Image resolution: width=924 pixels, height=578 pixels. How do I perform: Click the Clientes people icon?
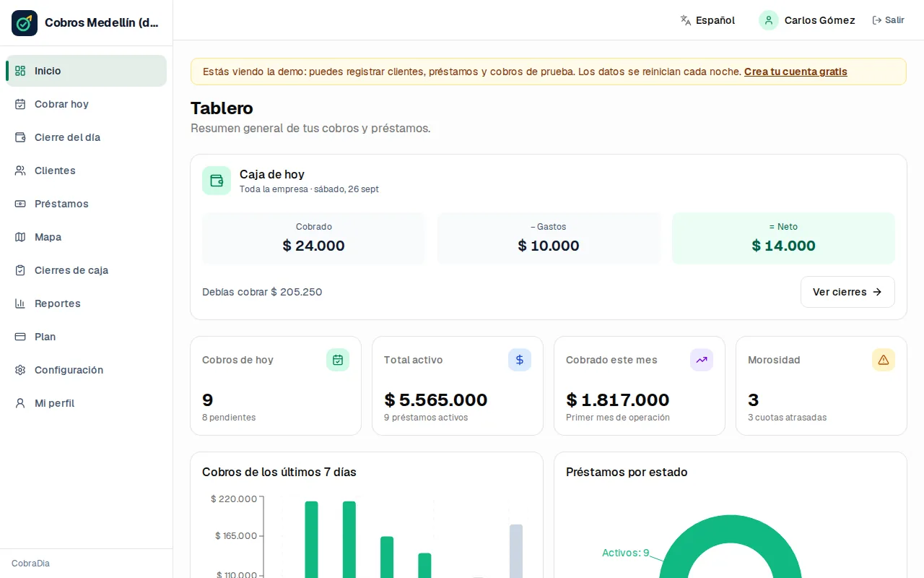click(x=20, y=171)
